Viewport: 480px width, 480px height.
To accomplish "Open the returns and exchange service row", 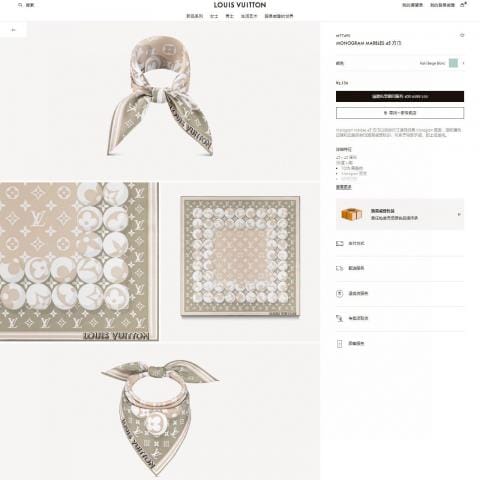I will pyautogui.click(x=400, y=294).
